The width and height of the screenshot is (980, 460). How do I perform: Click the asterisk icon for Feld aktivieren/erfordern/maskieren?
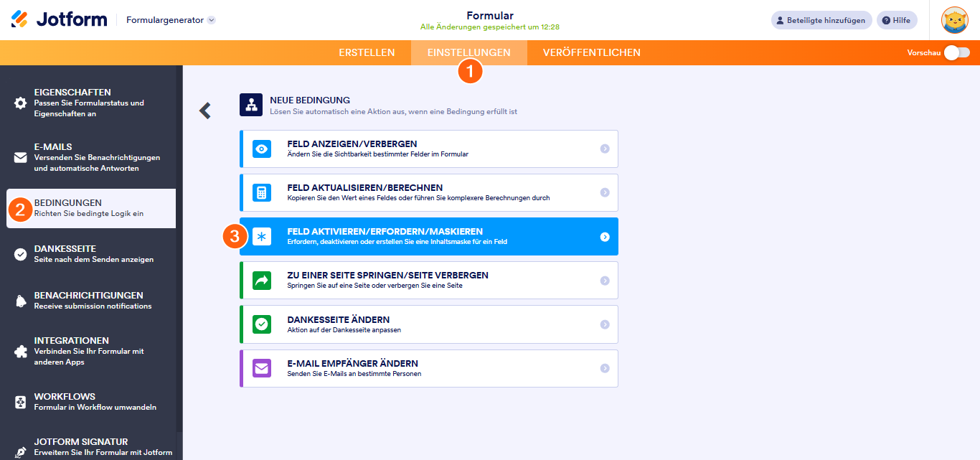point(262,237)
